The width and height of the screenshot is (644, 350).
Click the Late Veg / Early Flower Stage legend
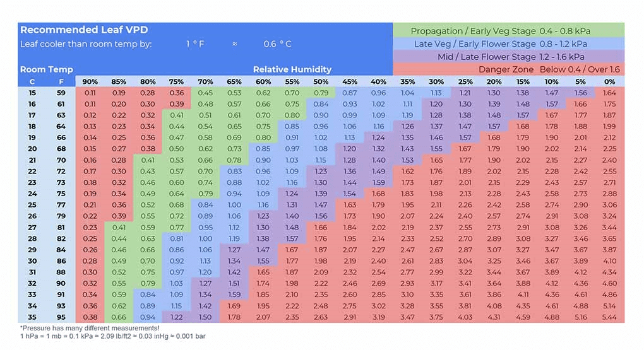508,44
